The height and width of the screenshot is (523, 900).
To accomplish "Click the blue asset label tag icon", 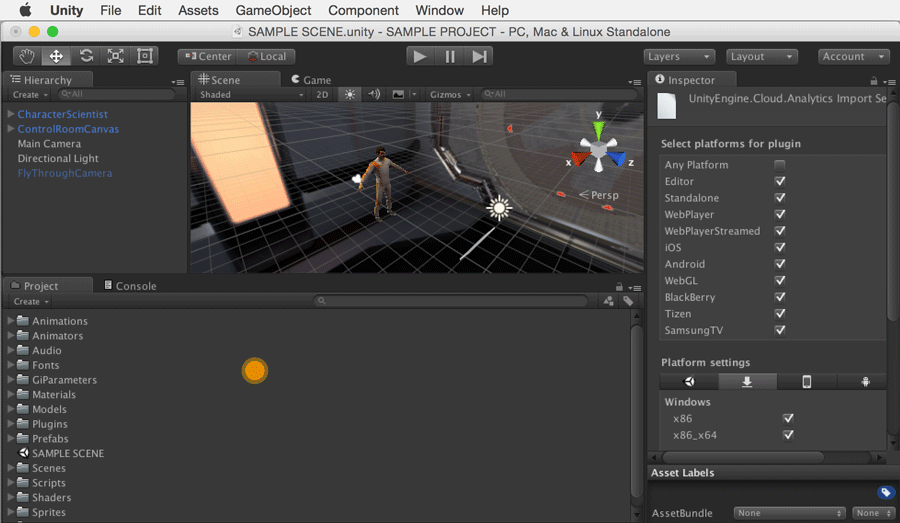I will tap(885, 492).
